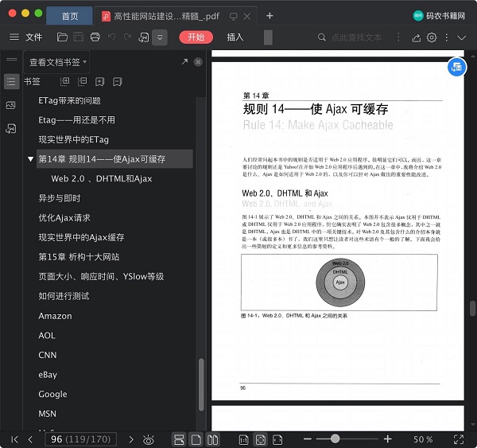This screenshot has height=448, width=477.
Task: Open the thumbnails panel in left sidebar
Action: (11, 105)
